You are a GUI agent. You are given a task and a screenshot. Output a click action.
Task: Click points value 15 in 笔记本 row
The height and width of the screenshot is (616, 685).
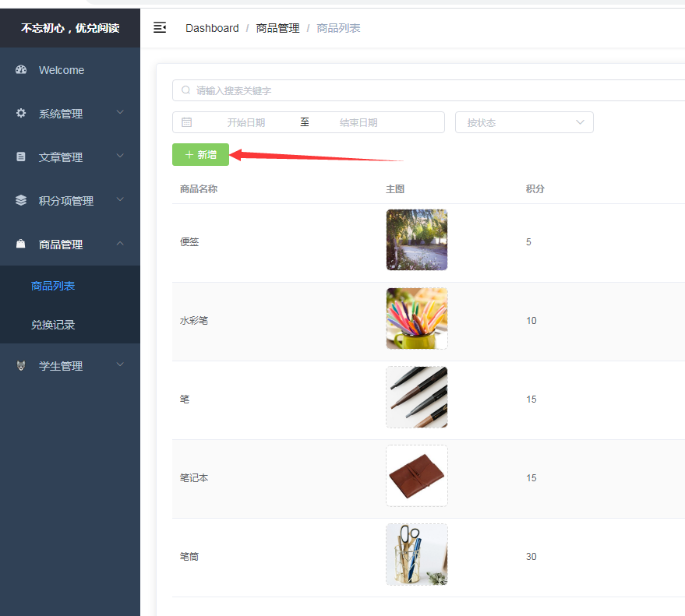click(x=531, y=477)
